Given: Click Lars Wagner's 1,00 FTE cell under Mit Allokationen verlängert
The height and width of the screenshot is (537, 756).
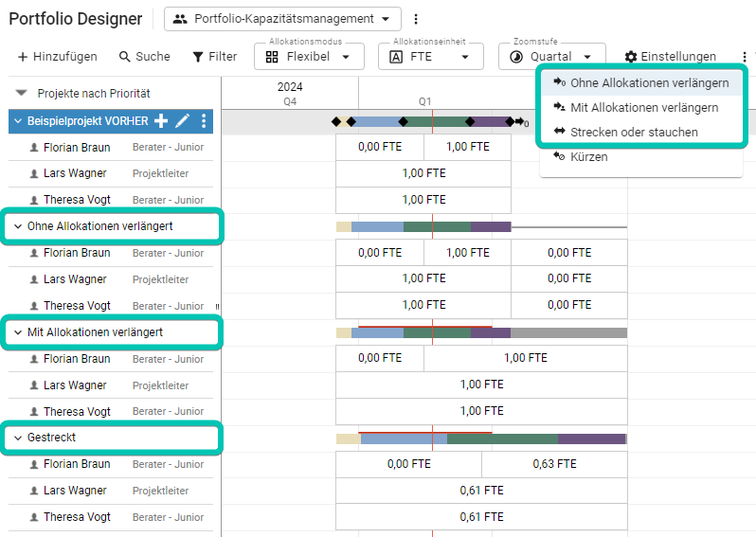Looking at the screenshot, I should [481, 385].
